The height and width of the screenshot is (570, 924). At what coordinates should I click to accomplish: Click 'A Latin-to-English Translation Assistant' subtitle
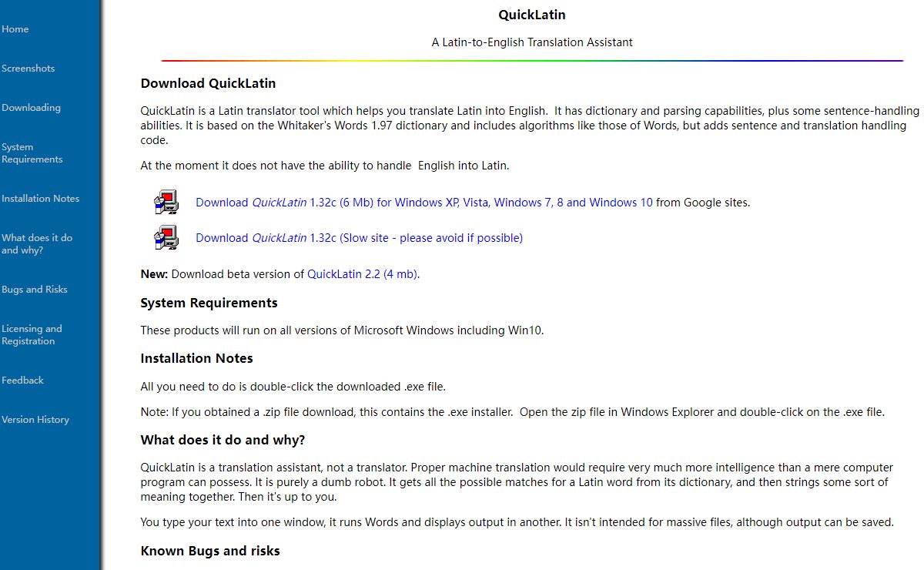point(532,42)
